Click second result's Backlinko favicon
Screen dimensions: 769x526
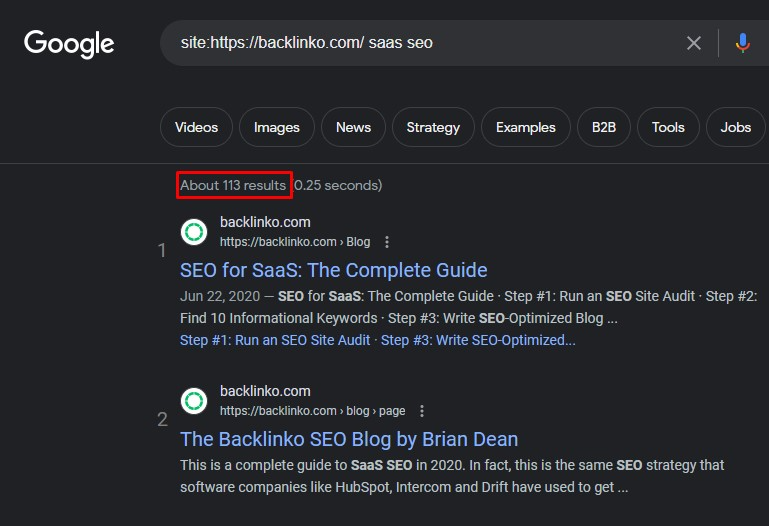194,401
